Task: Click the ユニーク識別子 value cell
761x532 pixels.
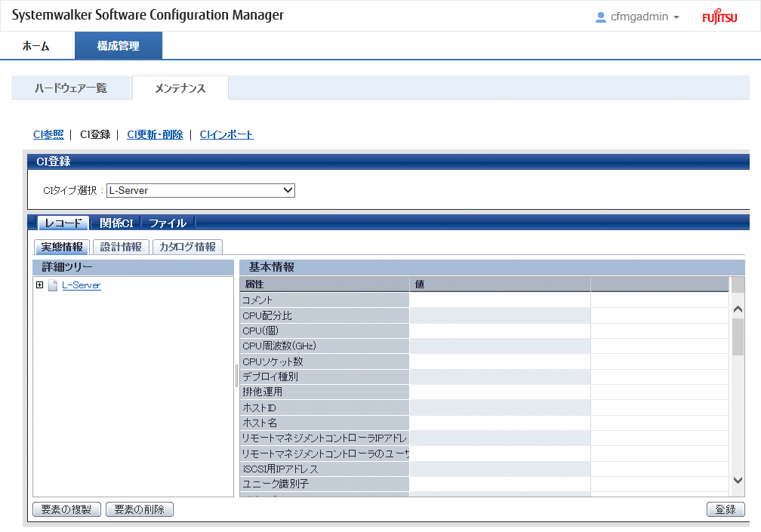Action: 500,484
